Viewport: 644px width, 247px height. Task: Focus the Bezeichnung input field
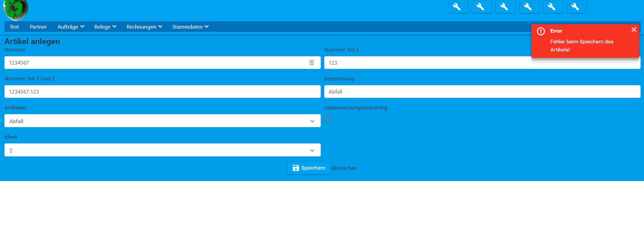click(482, 92)
